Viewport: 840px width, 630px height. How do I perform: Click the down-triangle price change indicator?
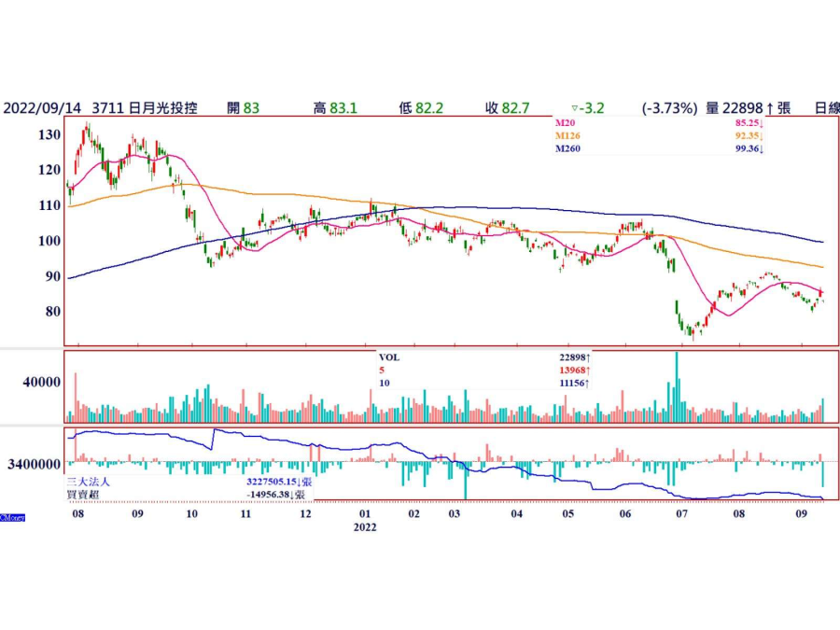575,108
